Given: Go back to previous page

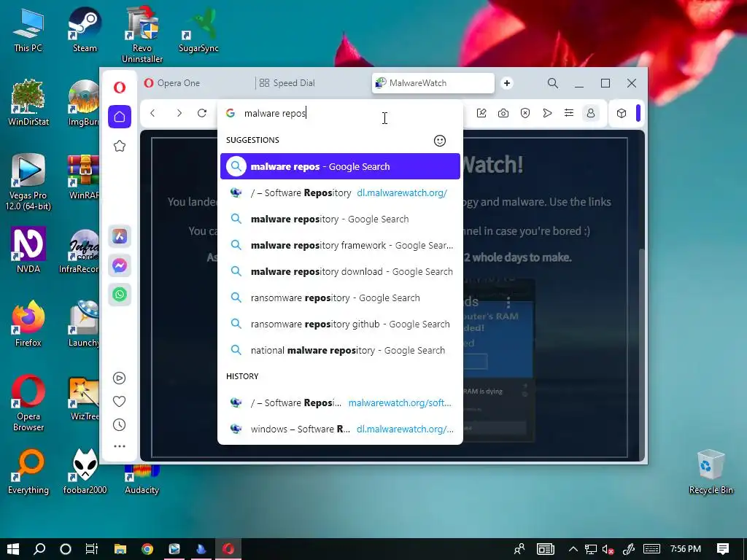Looking at the screenshot, I should coord(152,113).
